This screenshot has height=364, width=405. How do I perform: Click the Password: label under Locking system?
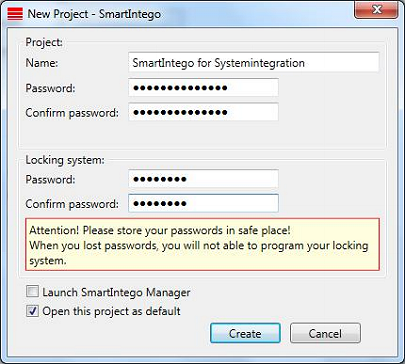50,179
